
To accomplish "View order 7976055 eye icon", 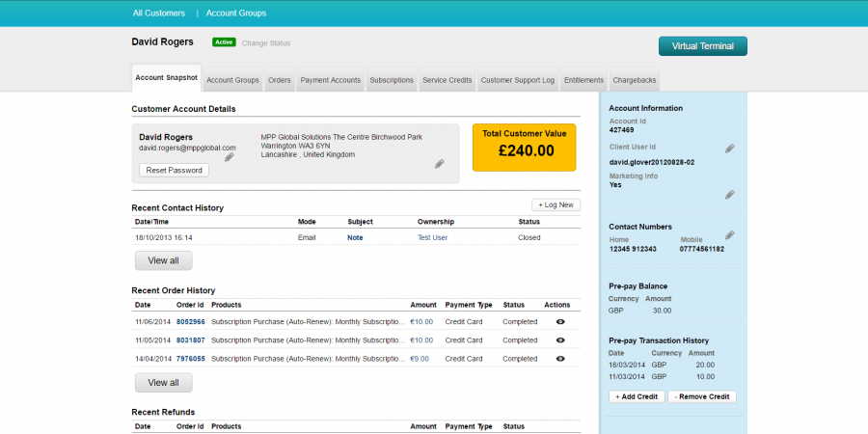I will click(x=560, y=359).
